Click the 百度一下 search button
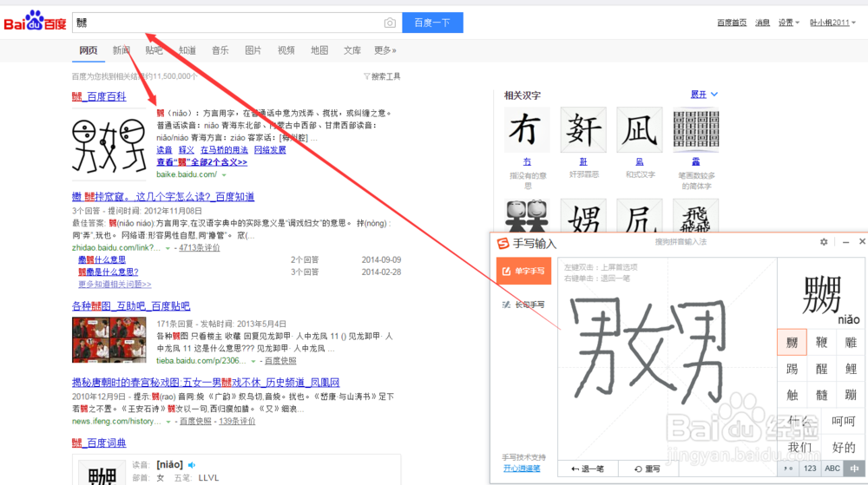Image resolution: width=868 pixels, height=485 pixels. (x=432, y=23)
